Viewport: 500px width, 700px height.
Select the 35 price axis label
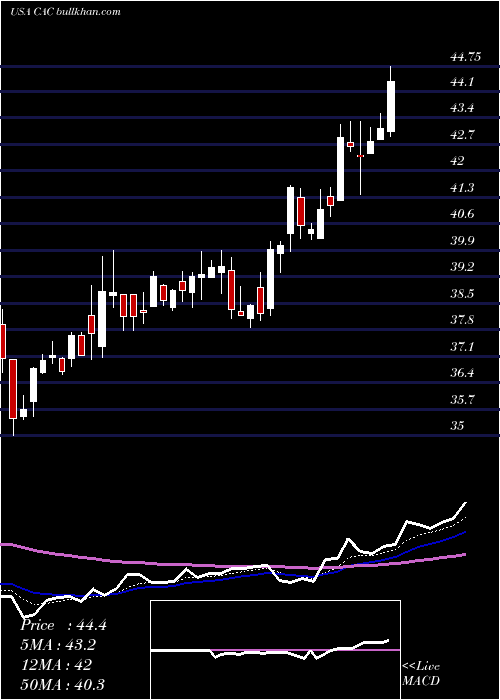457,426
